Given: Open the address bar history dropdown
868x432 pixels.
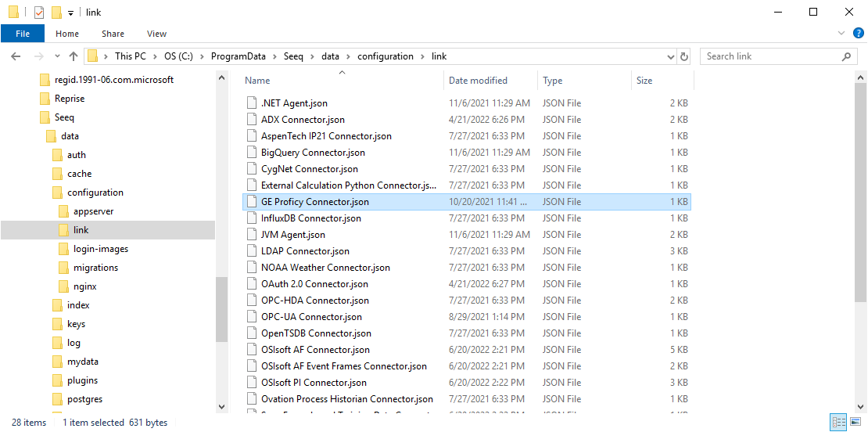Looking at the screenshot, I should coord(671,56).
